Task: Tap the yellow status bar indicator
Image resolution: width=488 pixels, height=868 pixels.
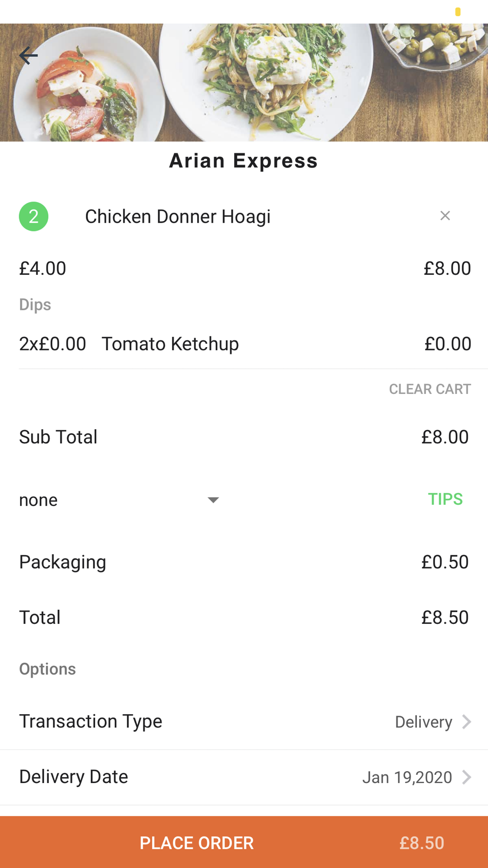Action: click(458, 12)
